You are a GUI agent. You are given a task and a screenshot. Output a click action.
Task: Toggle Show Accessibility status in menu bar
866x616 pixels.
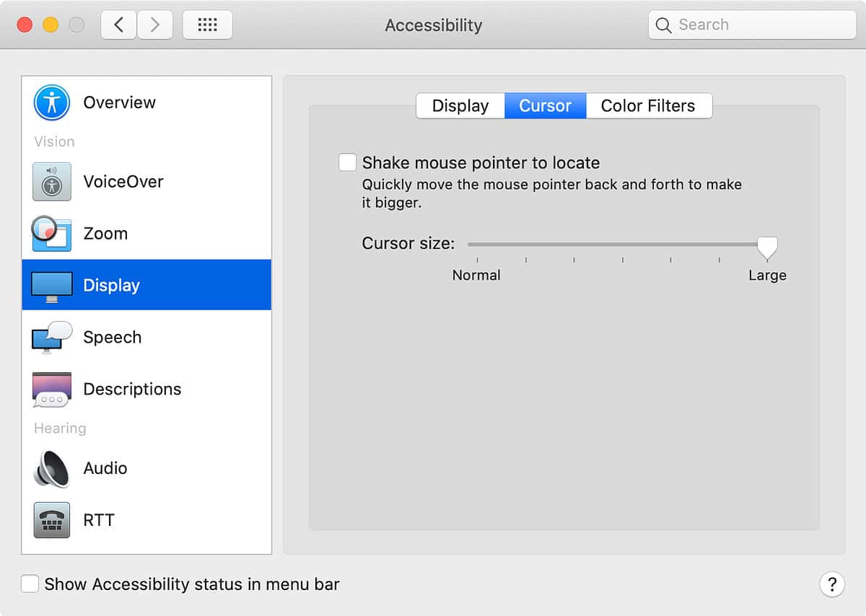(x=30, y=584)
